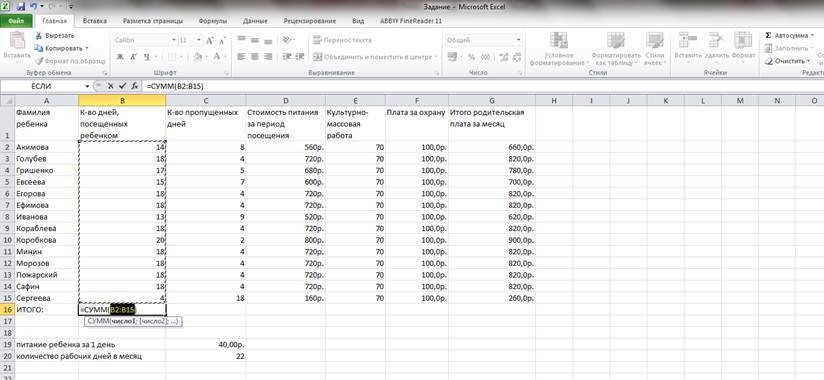Screen dimensions: 824x380
Task: Click the middle vertical align icon
Action: click(x=255, y=40)
